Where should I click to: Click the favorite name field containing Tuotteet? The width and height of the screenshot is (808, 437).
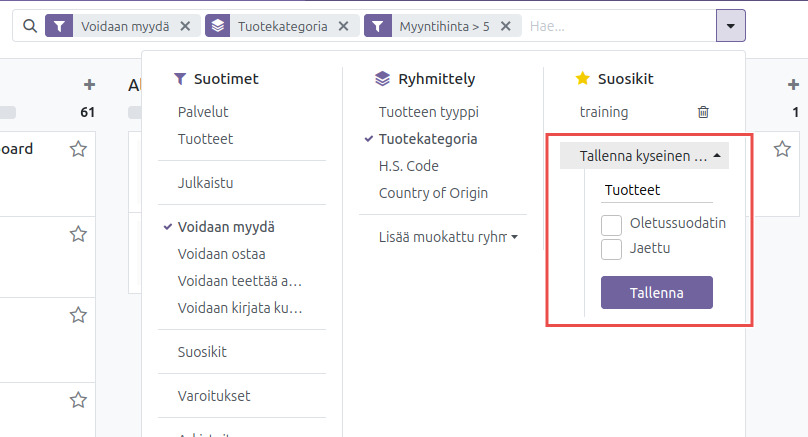(656, 190)
